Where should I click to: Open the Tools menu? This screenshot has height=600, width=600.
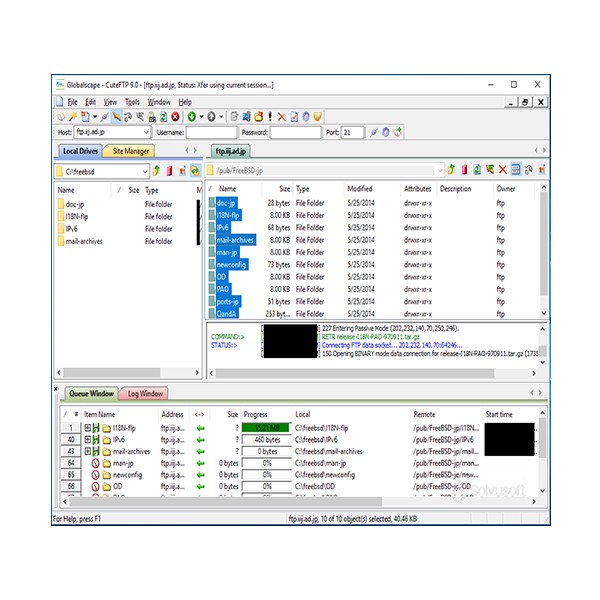[132, 102]
